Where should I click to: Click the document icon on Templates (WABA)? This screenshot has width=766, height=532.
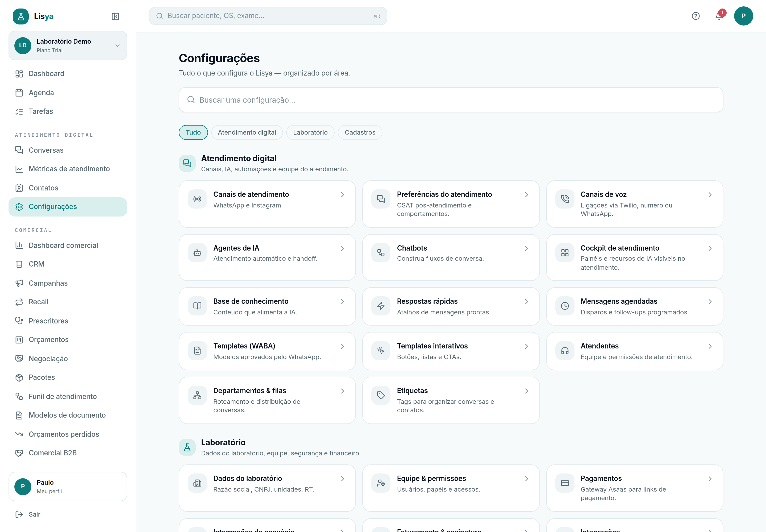point(197,351)
